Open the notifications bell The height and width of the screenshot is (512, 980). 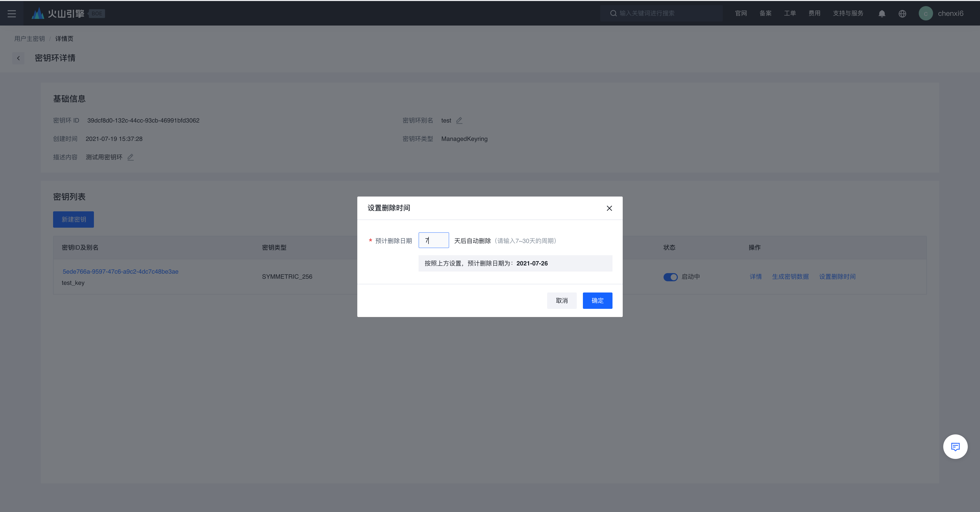coord(882,14)
